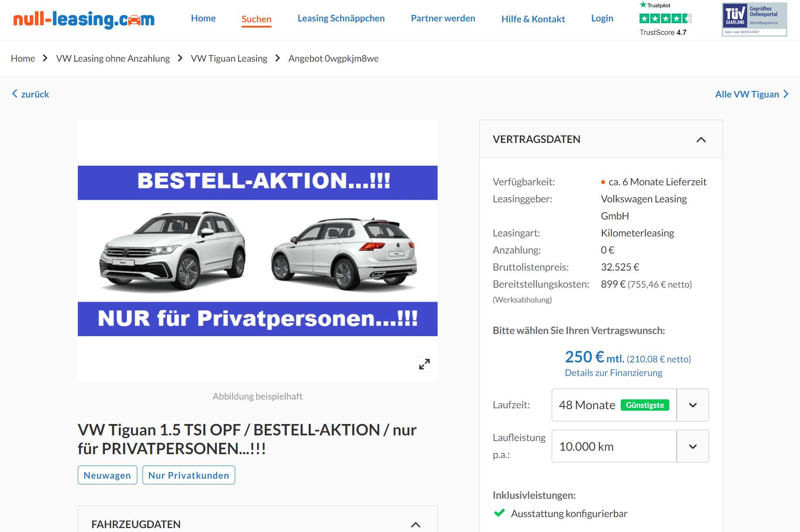Screen dimensions: 800x532
Task: Open Partner werden menu item
Action: point(443,18)
